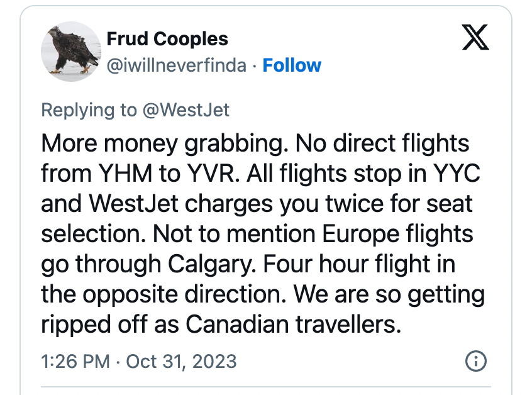This screenshot has width=532, height=395.
Task: Open Frud Cooples display name profile
Action: [167, 39]
